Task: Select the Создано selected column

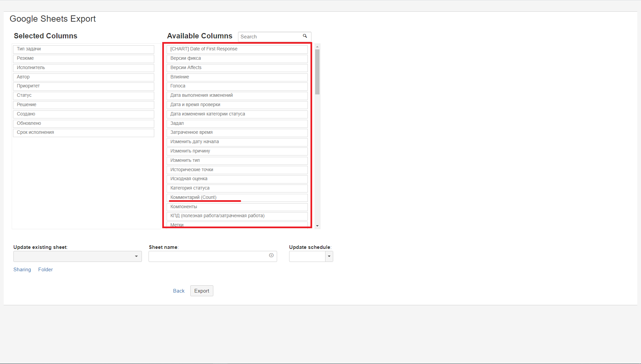Action: coord(83,114)
